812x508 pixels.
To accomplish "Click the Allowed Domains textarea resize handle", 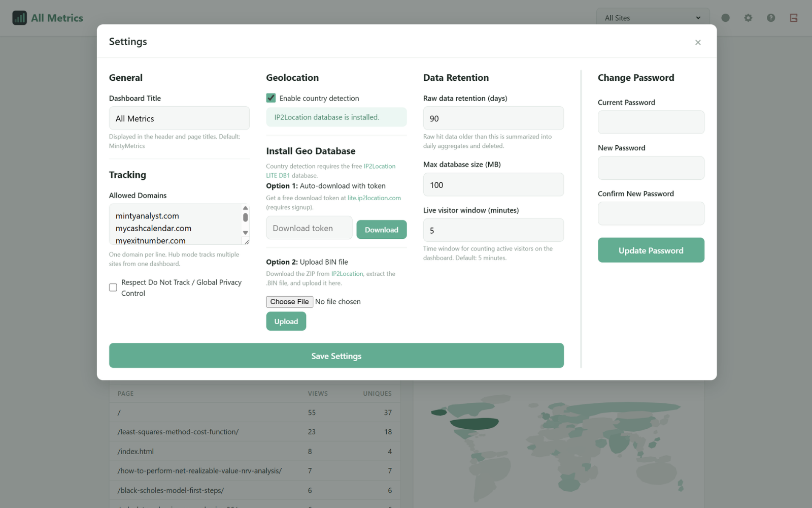I will coord(246,242).
